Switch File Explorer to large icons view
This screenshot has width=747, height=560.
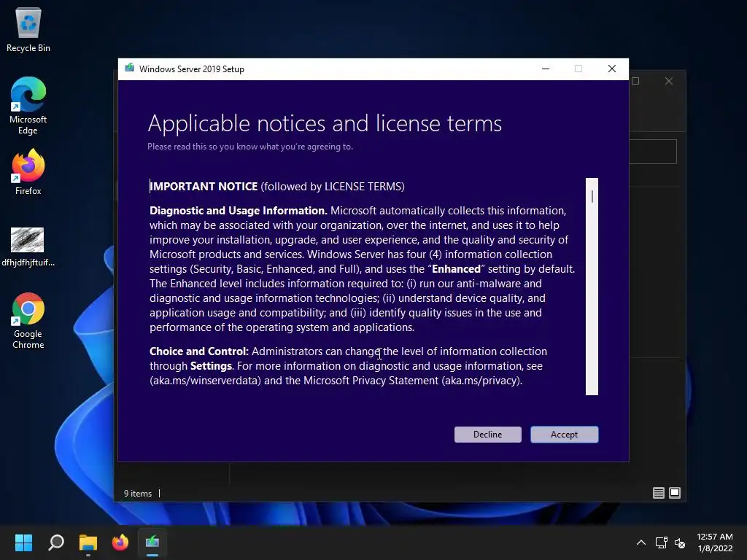click(675, 493)
